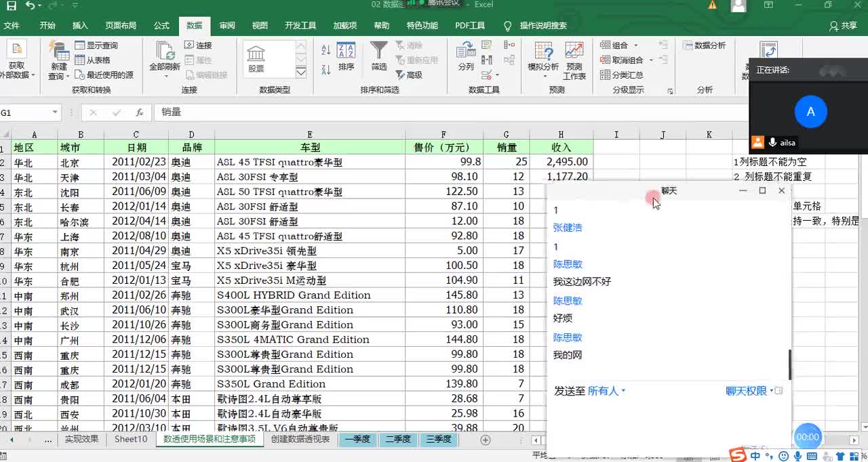Open 发送至 所有人 recipient dropdown in chat
Viewport: 868px width, 462px height.
click(606, 391)
